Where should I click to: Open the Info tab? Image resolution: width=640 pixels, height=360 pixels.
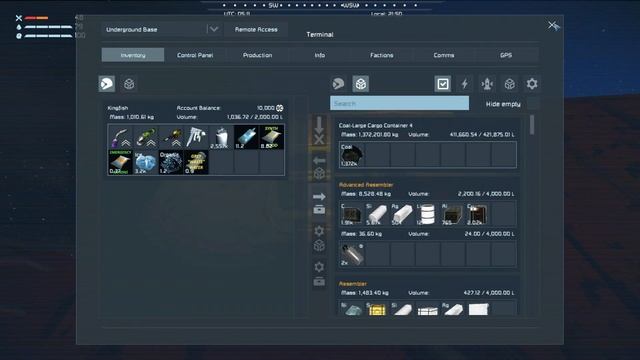[320, 55]
